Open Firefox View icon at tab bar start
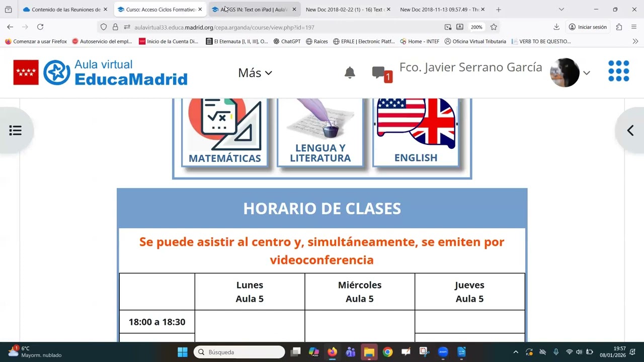Viewport: 644px width, 362px height. 8,10
